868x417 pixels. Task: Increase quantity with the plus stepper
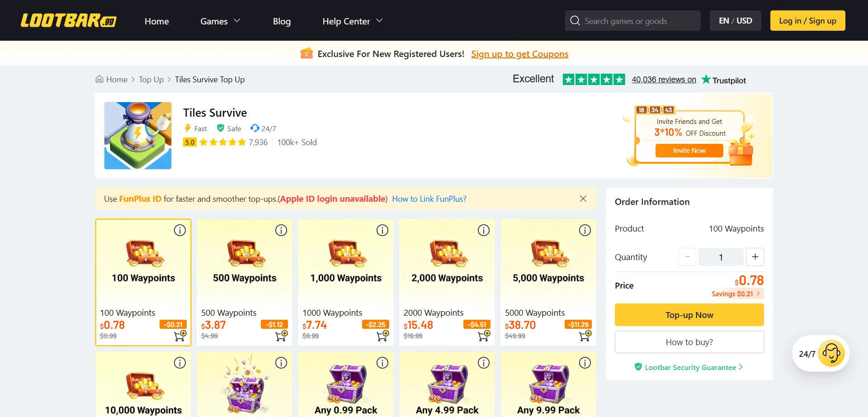point(755,257)
